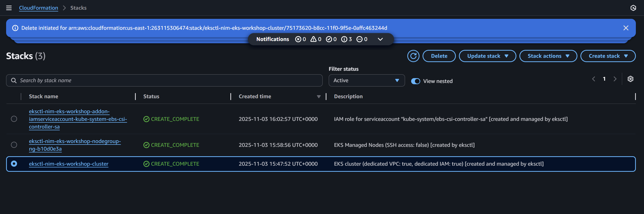The image size is (644, 214).
Task: Toggle the View nested switch
Action: pos(416,81)
